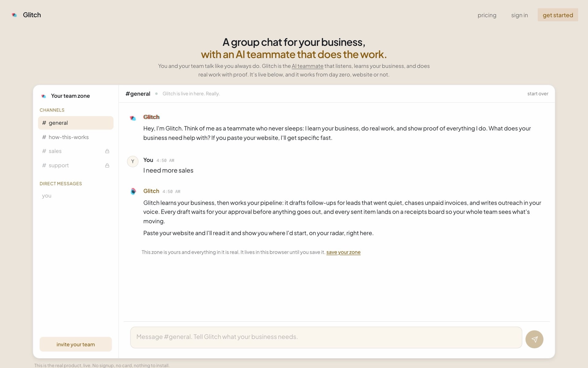Screen dimensions: 588x368
Task: Click the 4:50 AM timestamp beside Glitch
Action: (x=171, y=192)
